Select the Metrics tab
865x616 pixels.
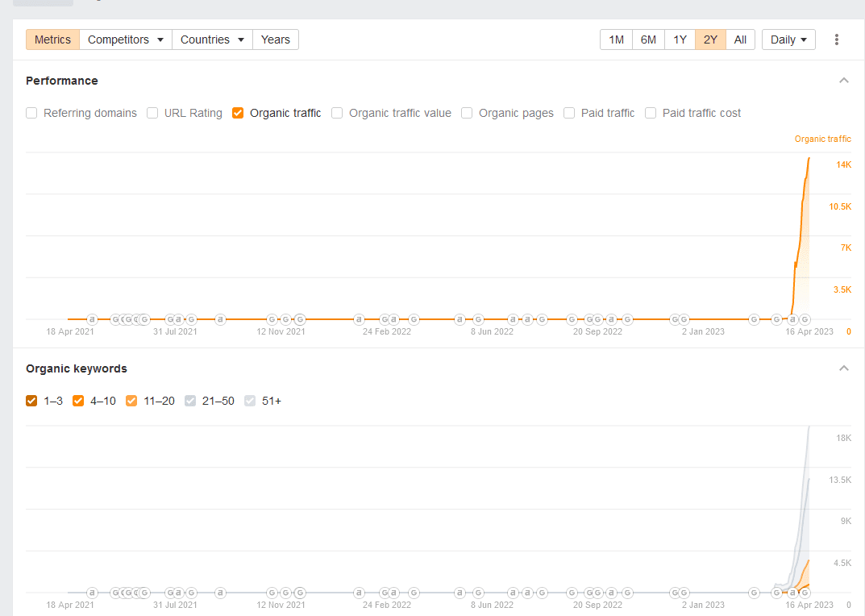53,40
